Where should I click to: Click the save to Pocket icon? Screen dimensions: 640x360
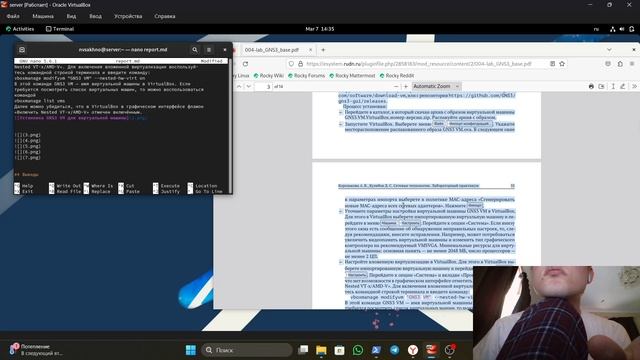tap(608, 64)
